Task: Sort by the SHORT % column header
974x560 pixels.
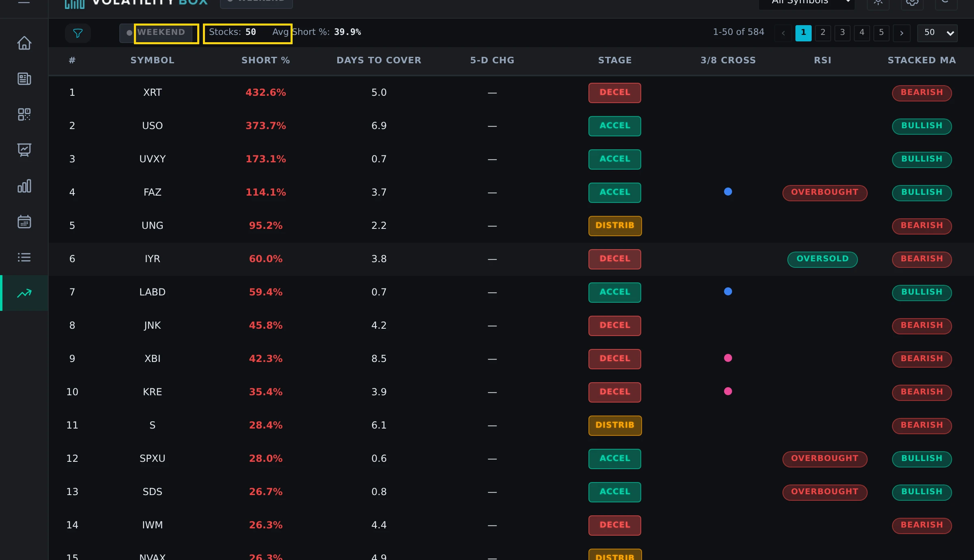Action: click(266, 60)
